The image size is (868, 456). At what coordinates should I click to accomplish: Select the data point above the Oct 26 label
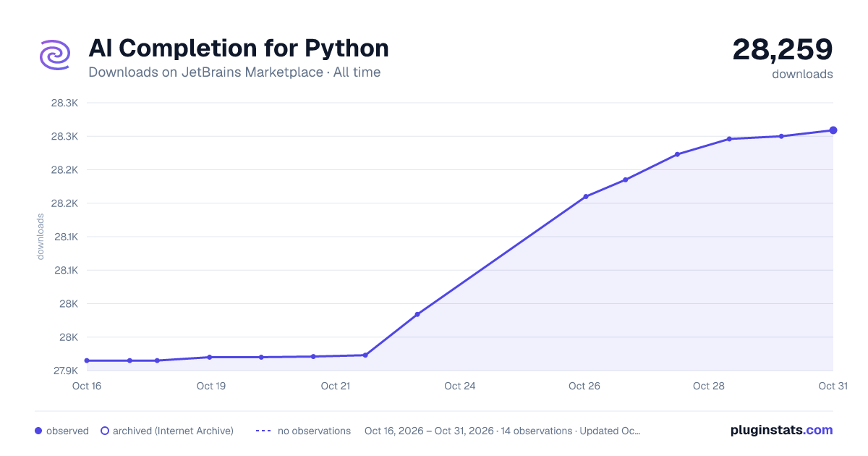(586, 196)
